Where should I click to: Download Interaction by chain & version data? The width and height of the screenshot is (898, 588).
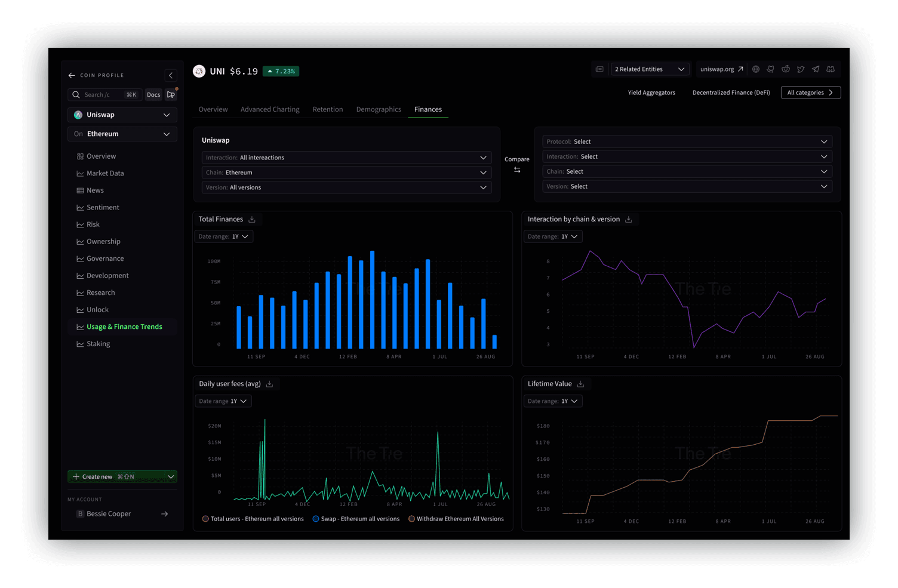[629, 220]
